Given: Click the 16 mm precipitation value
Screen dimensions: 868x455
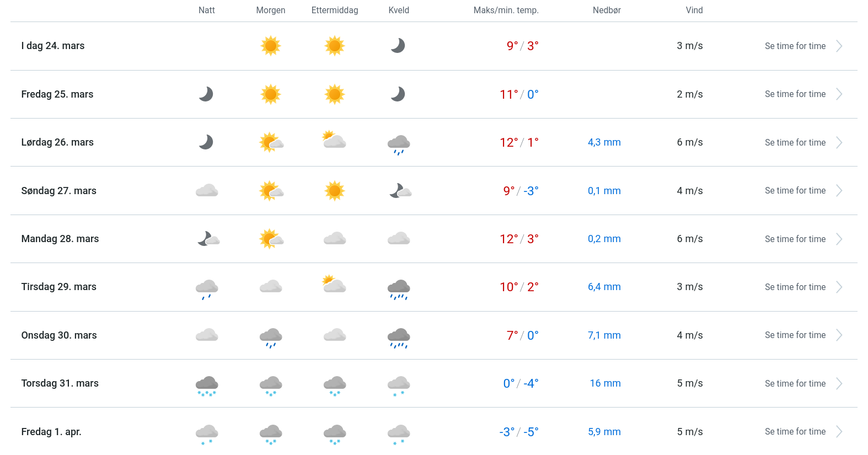Looking at the screenshot, I should click(605, 383).
